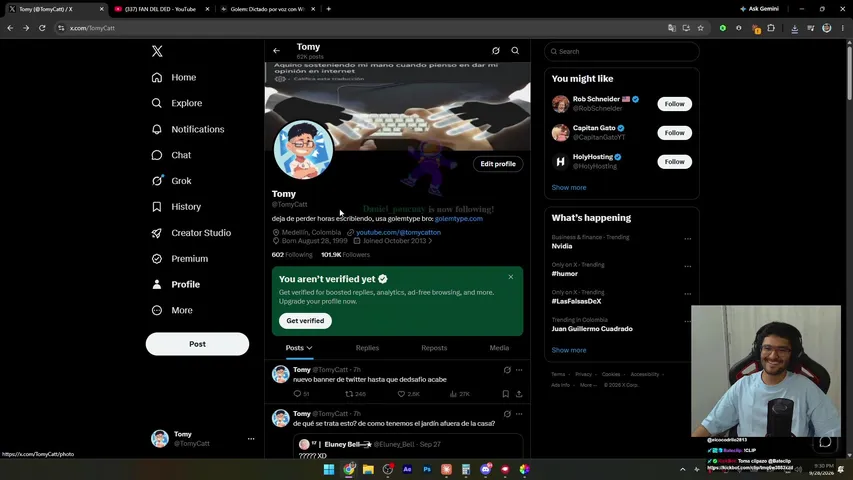Open File Explorer from the taskbar

(368, 469)
